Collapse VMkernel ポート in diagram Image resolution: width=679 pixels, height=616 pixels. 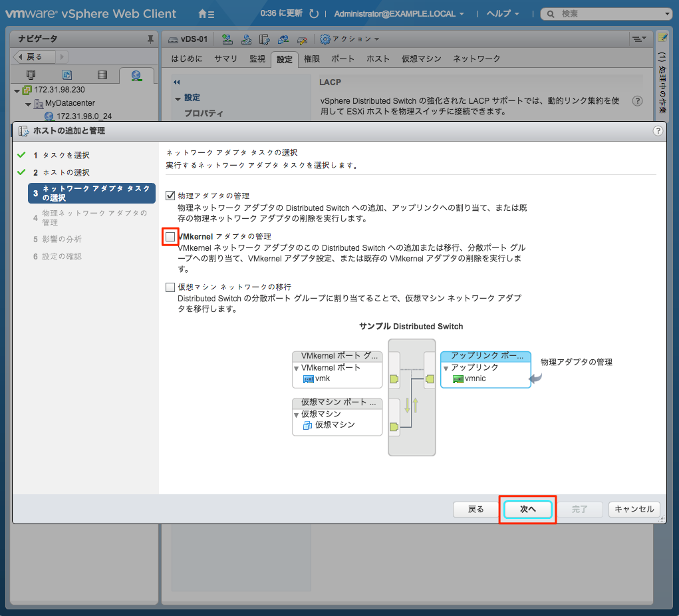tap(296, 369)
